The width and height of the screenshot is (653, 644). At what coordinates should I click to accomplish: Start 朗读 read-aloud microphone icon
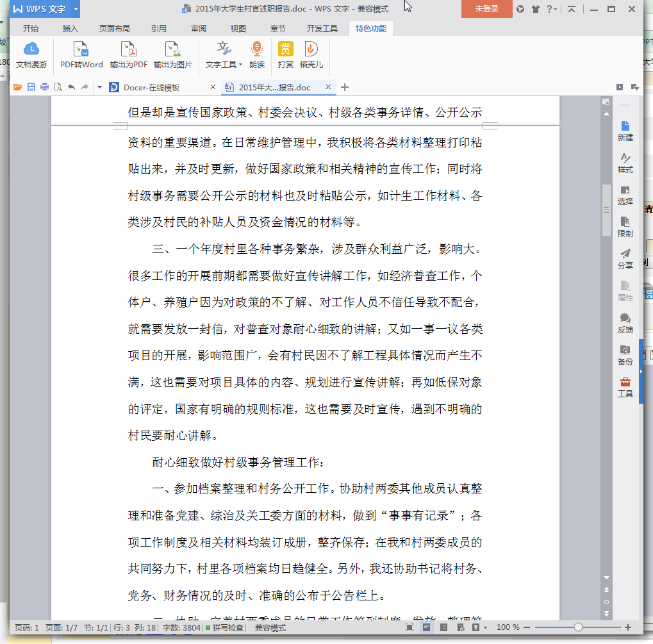click(x=257, y=55)
